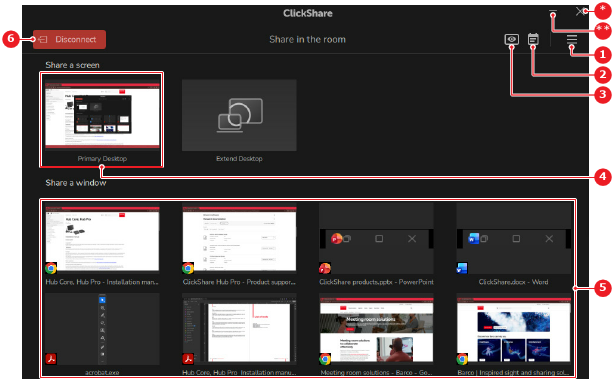614x379 pixels.
Task: Click the PowerPoint icon on the pptx thumbnail
Action: [325, 268]
